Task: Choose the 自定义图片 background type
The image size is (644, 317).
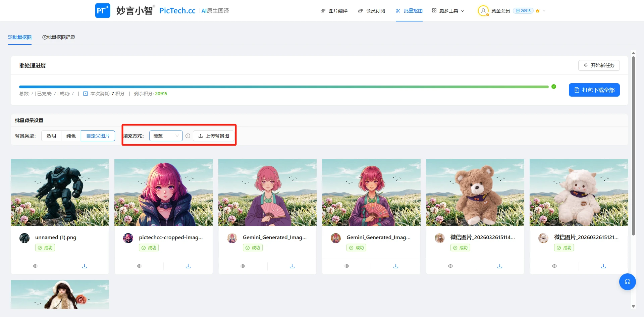Action: (x=98, y=136)
